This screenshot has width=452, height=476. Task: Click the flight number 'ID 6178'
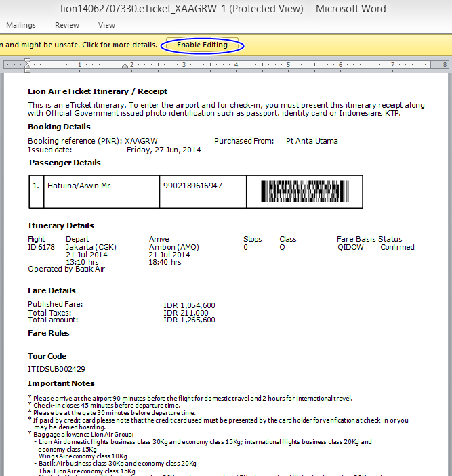point(41,247)
